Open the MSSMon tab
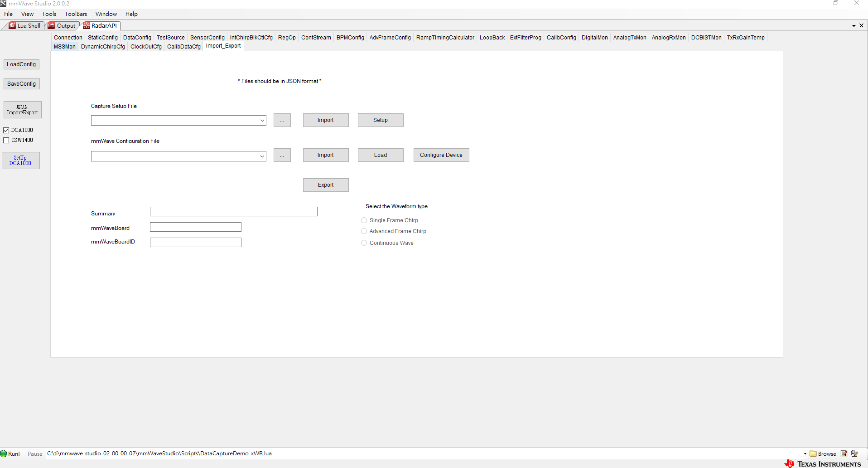Viewport: 868px width, 468px height. (65, 47)
